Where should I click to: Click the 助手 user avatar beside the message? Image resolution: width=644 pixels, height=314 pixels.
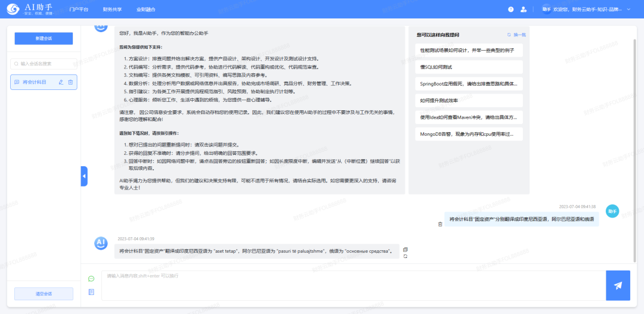[x=612, y=211]
